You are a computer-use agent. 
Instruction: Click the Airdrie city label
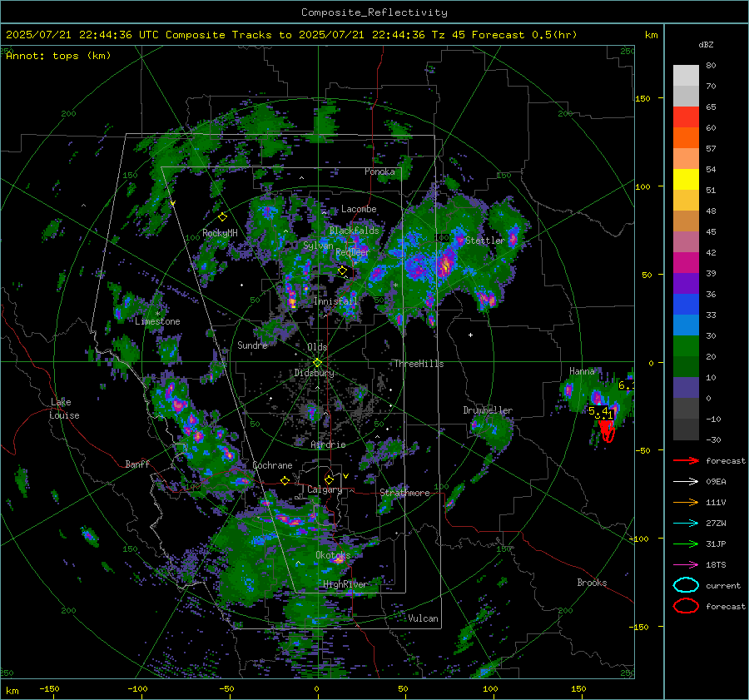(x=328, y=444)
